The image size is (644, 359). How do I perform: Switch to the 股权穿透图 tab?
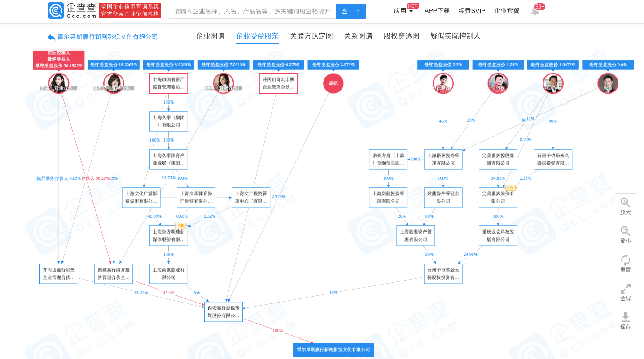402,36
